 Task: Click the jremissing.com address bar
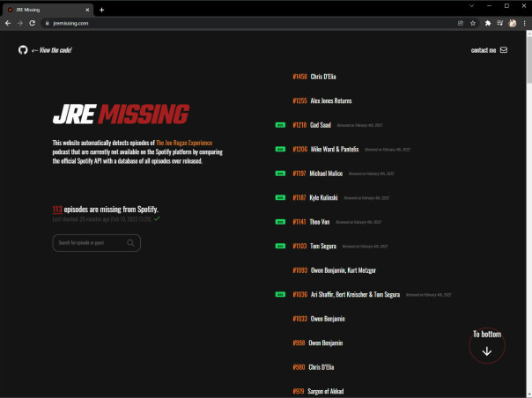coord(251,23)
